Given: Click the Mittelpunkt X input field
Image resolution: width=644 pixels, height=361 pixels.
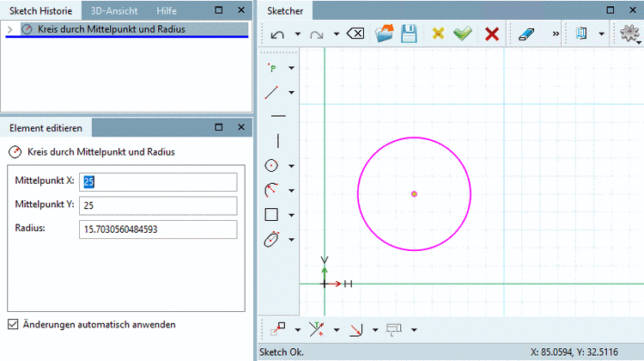Looking at the screenshot, I should tap(158, 181).
